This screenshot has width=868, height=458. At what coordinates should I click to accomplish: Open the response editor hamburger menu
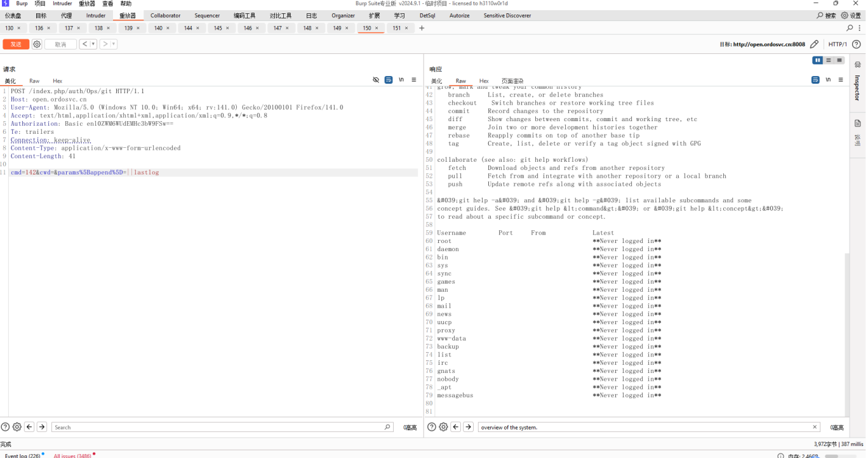[841, 80]
